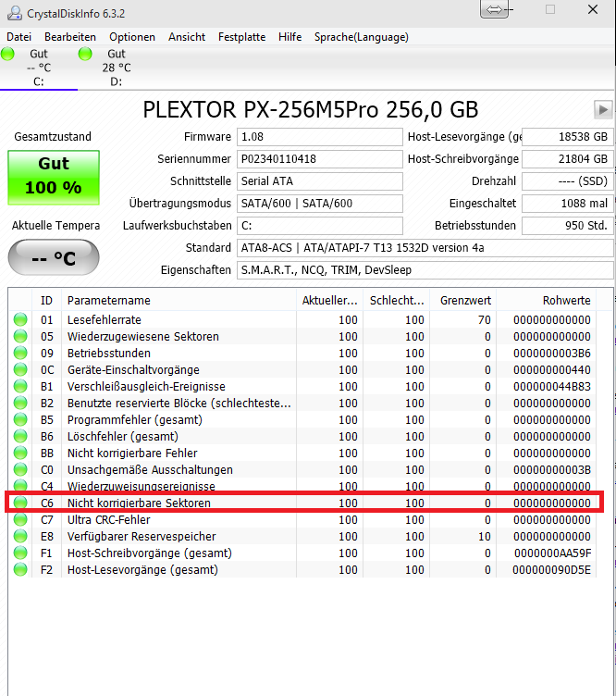This screenshot has height=696, width=616.
Task: Click the Seriennummer field P02340110418
Action: tap(320, 159)
